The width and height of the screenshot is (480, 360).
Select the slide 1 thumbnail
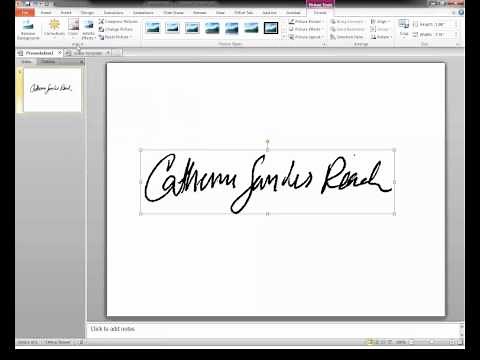pyautogui.click(x=52, y=89)
